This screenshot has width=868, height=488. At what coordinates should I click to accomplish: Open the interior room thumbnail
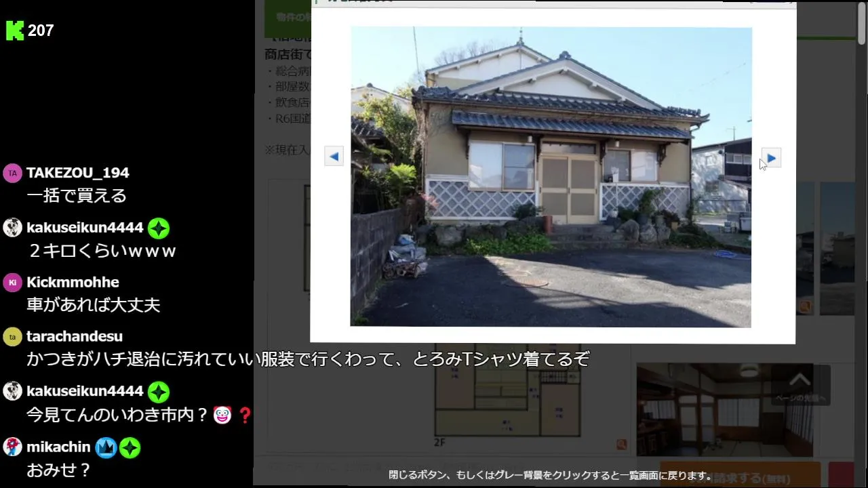pos(725,410)
